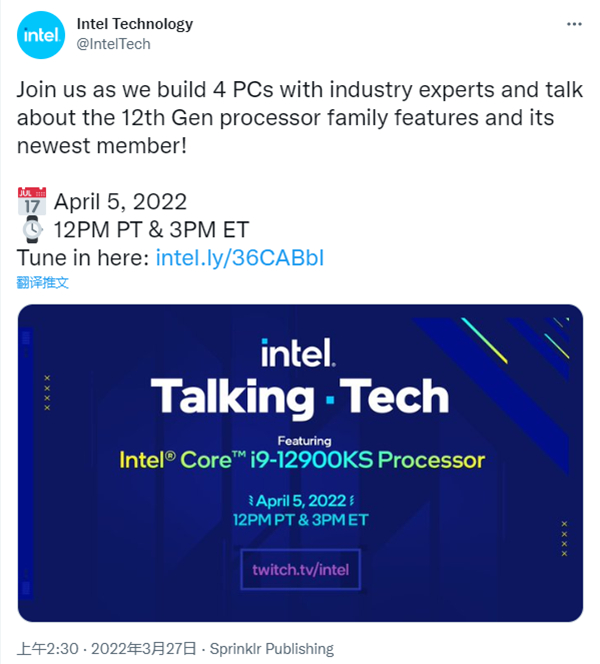Click the Intel profile avatar
Image resolution: width=600 pixels, height=664 pixels.
point(41,37)
